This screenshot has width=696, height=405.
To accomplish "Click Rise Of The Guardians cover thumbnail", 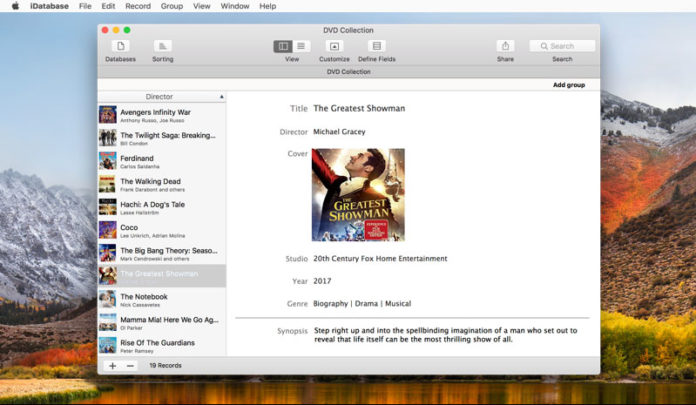I will point(107,345).
